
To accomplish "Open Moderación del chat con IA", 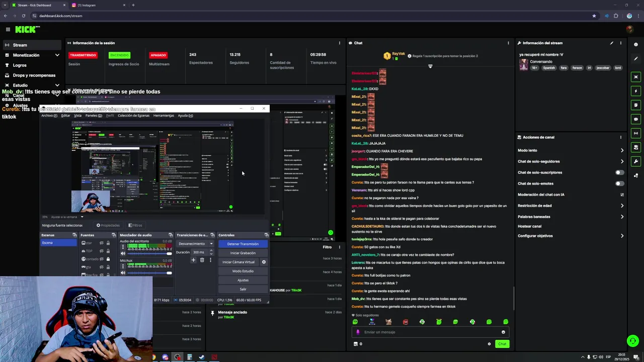I will click(571, 195).
